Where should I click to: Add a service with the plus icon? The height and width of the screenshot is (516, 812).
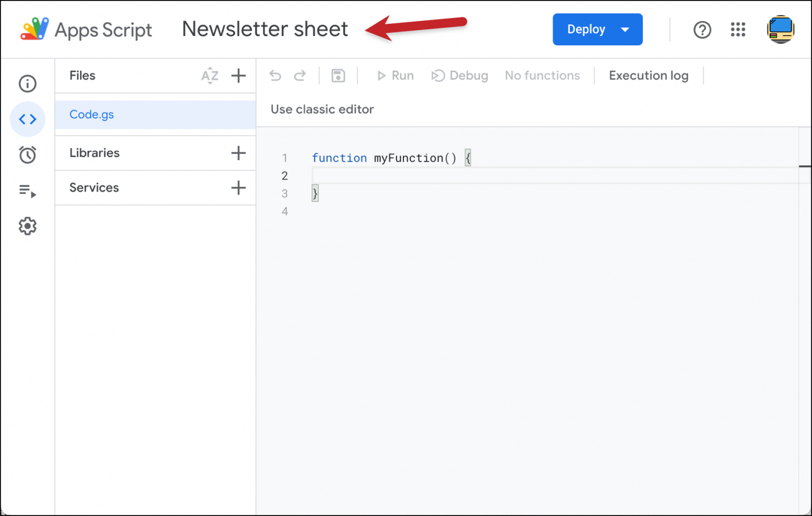point(238,187)
